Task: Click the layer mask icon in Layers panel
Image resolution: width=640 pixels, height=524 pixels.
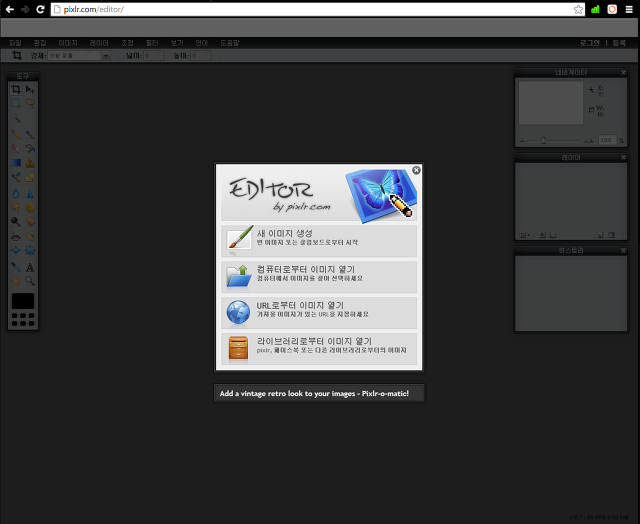Action: (x=542, y=235)
